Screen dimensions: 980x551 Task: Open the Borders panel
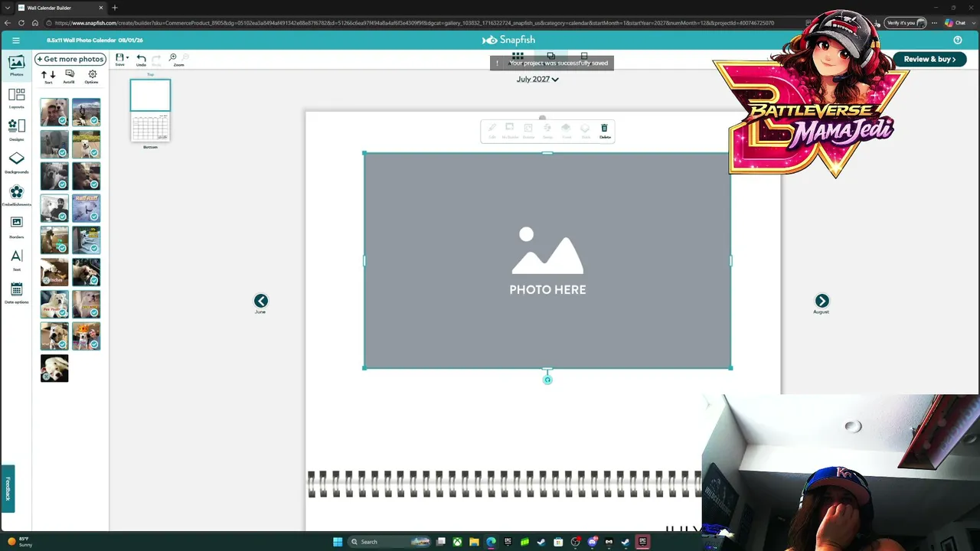(16, 227)
